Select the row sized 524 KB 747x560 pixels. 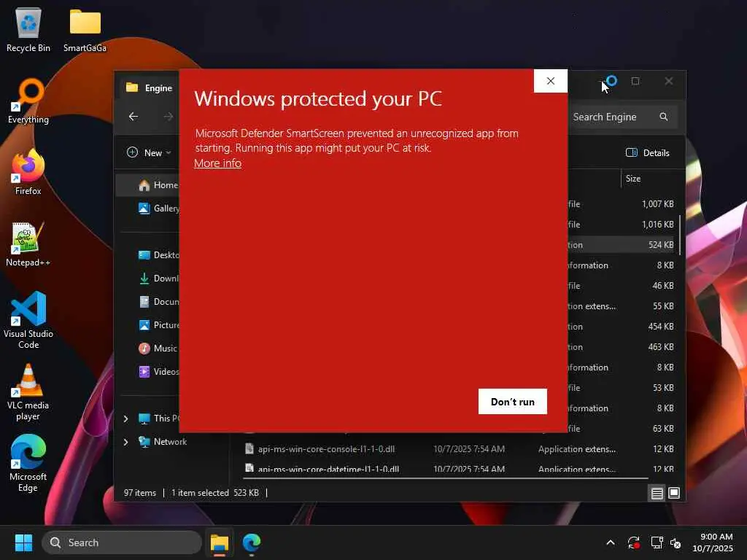point(622,245)
